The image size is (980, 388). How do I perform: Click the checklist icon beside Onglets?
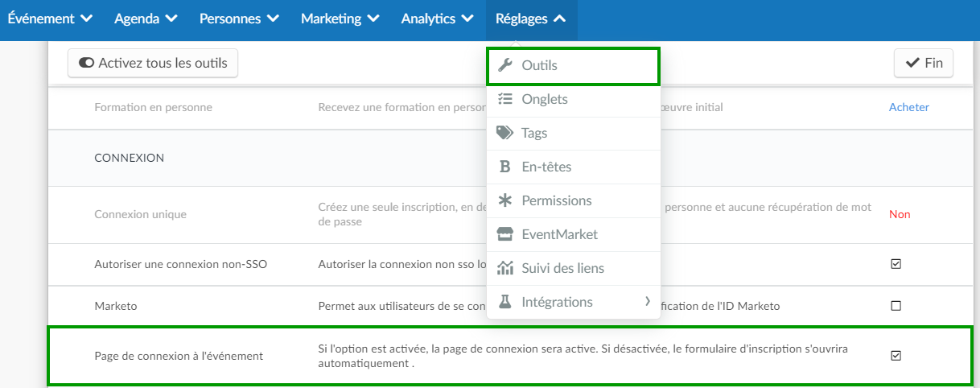pyautogui.click(x=505, y=99)
